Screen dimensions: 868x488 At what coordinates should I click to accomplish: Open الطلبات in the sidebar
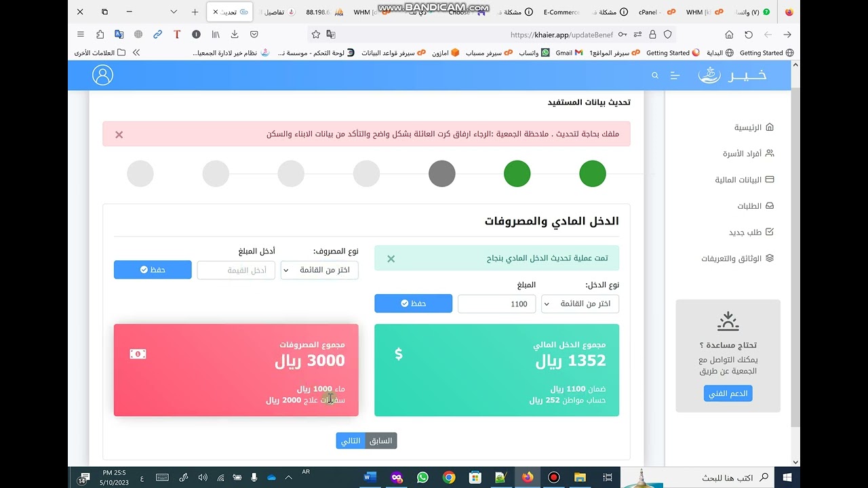[x=755, y=206]
